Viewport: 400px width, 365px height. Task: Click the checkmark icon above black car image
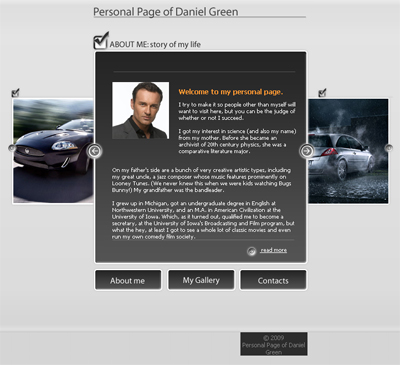coord(15,93)
